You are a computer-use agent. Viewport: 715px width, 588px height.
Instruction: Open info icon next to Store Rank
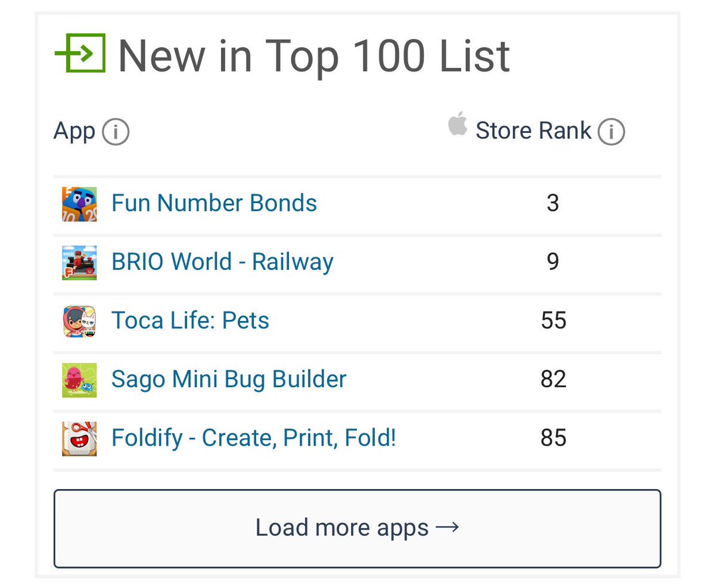point(611,132)
